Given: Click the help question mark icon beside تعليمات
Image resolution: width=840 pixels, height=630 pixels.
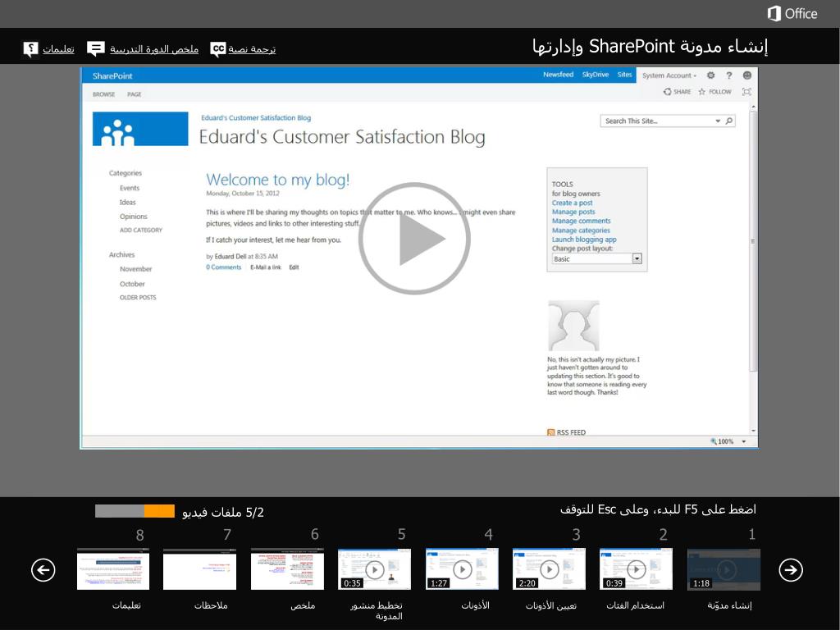Looking at the screenshot, I should (30, 49).
